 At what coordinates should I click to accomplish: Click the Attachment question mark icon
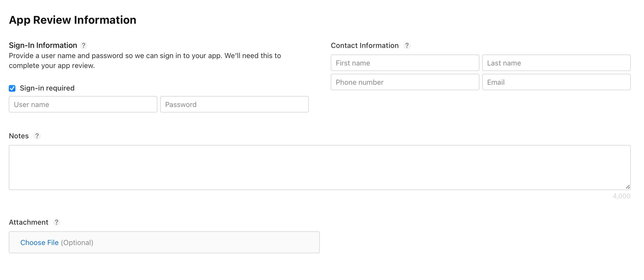point(57,222)
